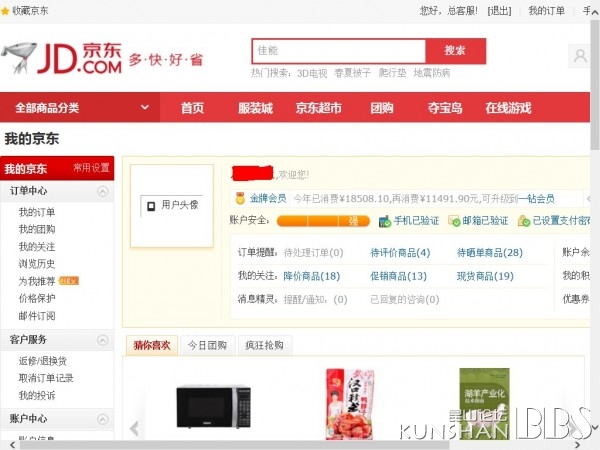Click the account security strength bar
This screenshot has width=600, height=450.
click(323, 221)
